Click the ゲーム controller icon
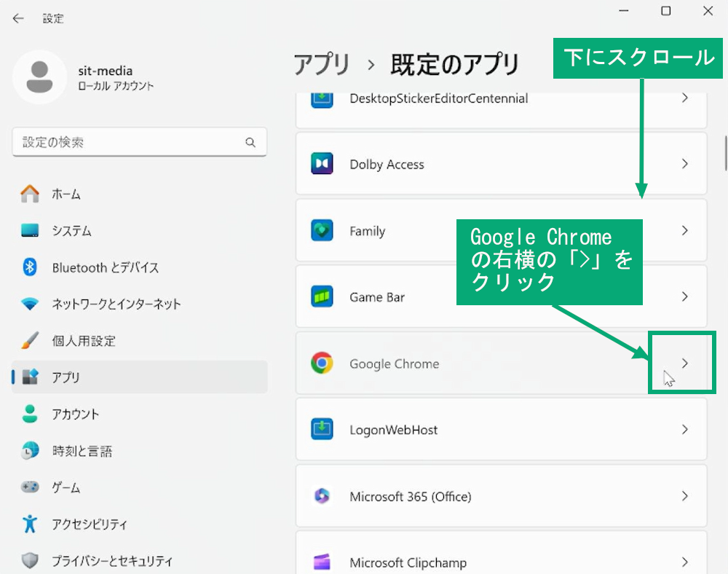 click(x=30, y=487)
